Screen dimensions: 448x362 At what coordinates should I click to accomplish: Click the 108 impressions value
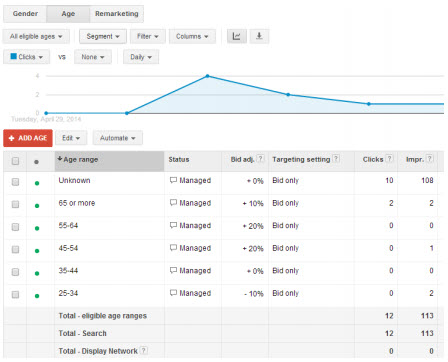point(427,180)
